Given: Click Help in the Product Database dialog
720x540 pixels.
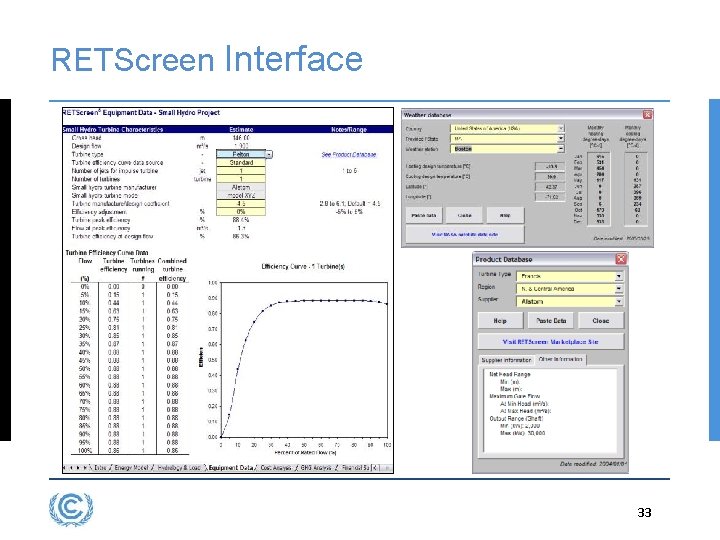Looking at the screenshot, I should (500, 321).
